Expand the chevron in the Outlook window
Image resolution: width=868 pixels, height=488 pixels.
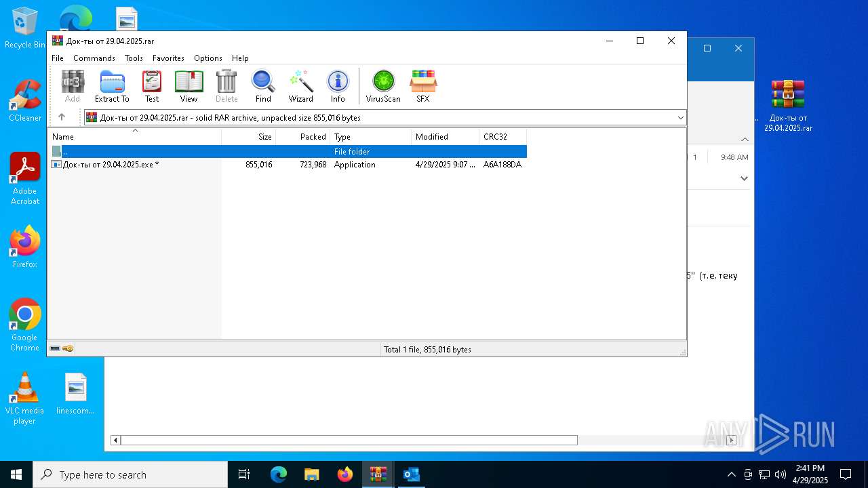click(744, 178)
